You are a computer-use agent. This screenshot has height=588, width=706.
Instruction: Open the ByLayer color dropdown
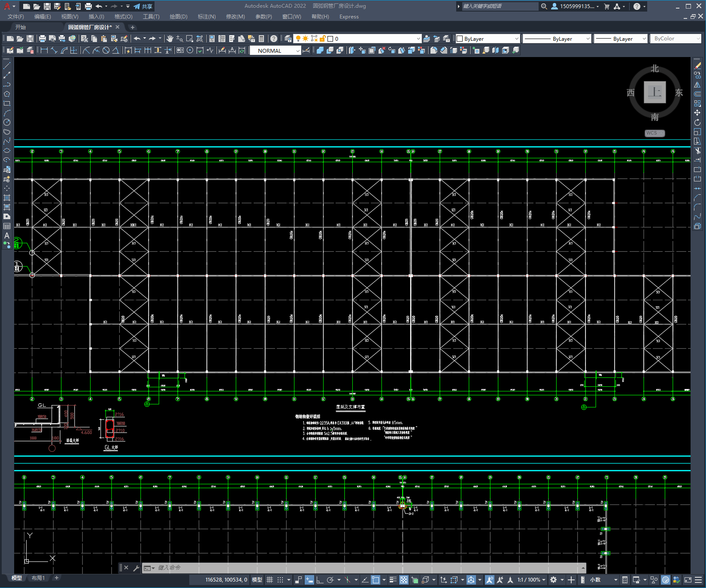[488, 39]
